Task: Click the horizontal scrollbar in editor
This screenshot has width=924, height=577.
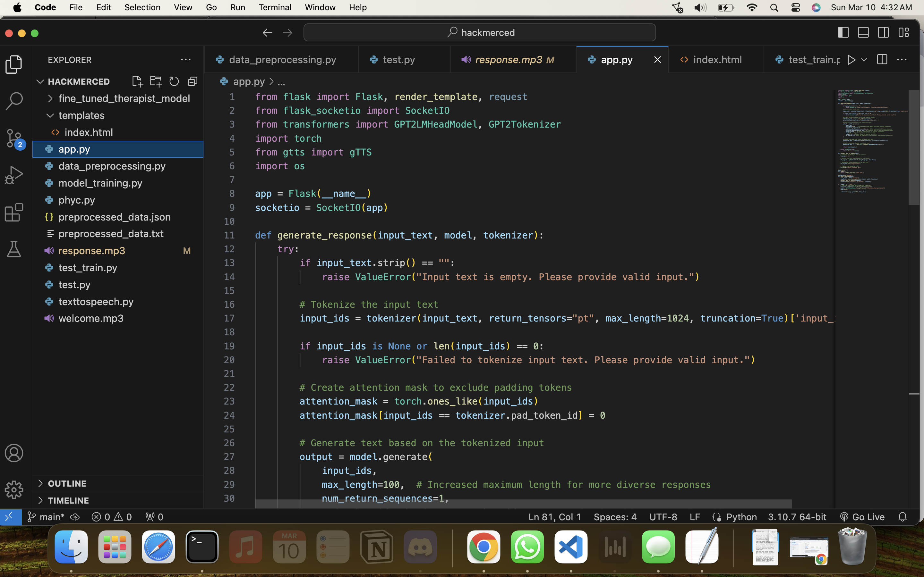Action: 523,504
